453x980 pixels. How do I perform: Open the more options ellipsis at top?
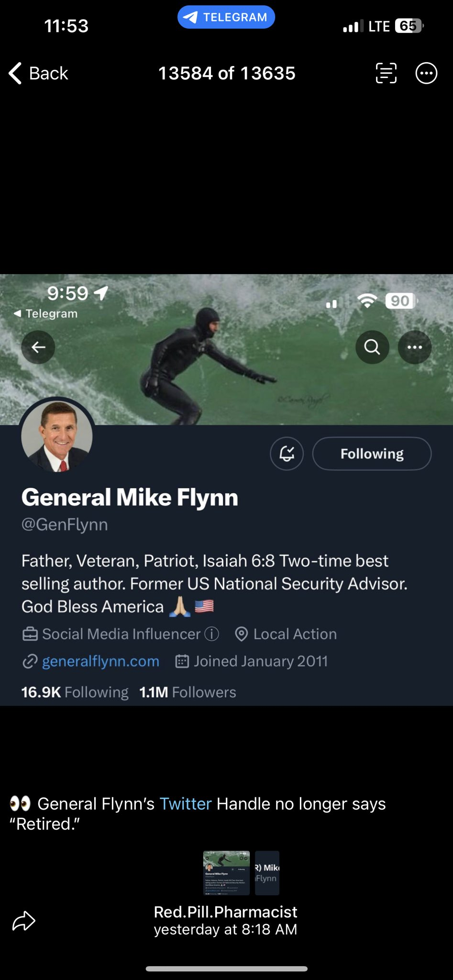pyautogui.click(x=426, y=73)
